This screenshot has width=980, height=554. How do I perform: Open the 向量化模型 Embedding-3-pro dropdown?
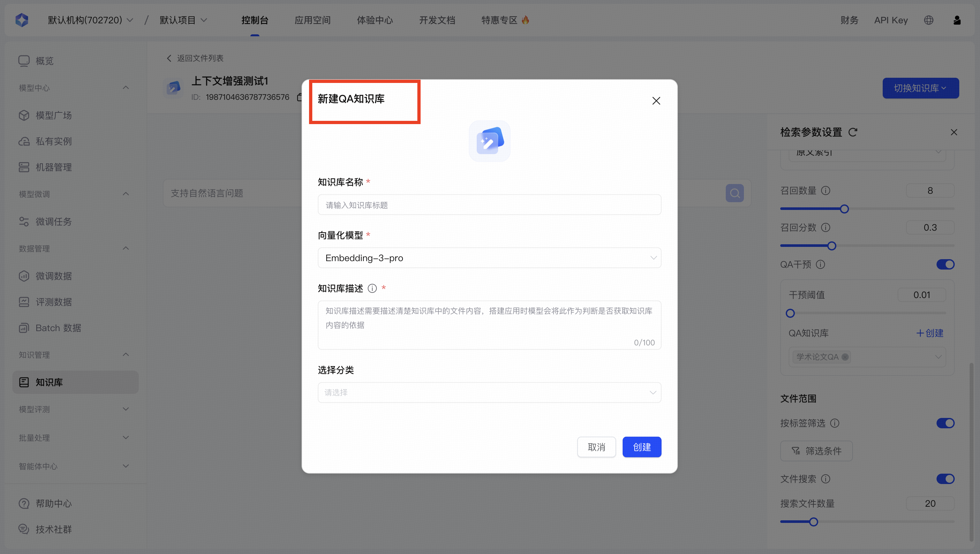pos(489,258)
